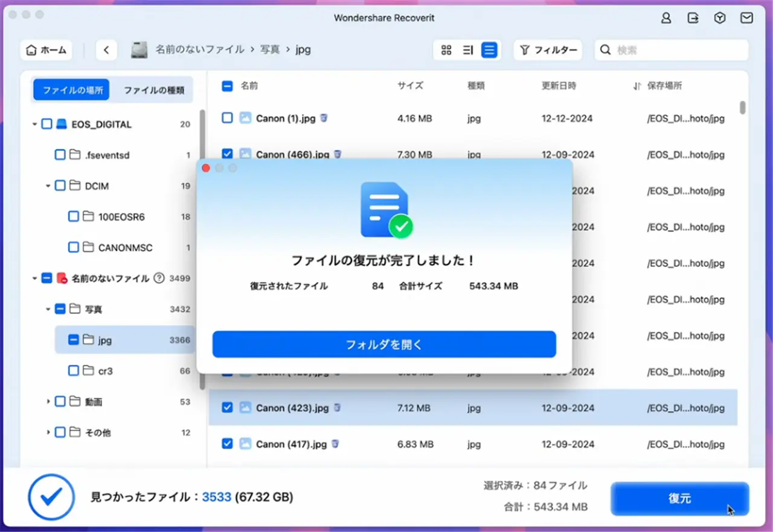Go to the ホーム home button
773x532 pixels.
click(47, 50)
